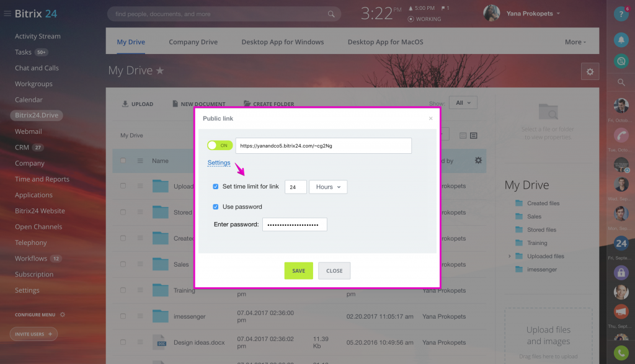Turn off the public link ON switch
This screenshot has width=635, height=364.
click(220, 145)
